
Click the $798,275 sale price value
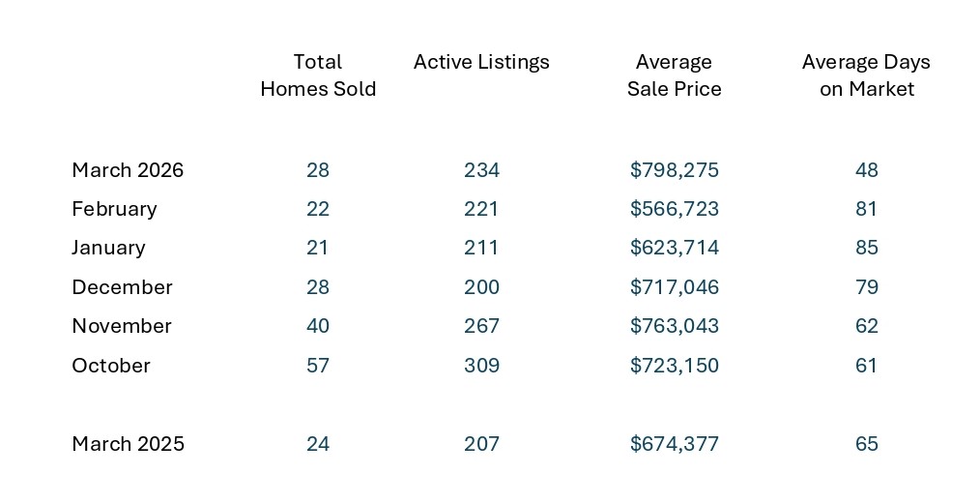click(x=675, y=170)
